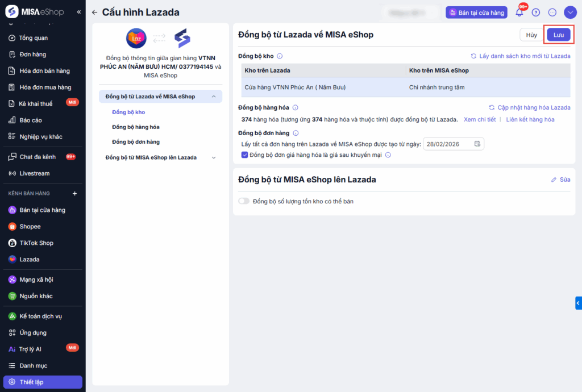This screenshot has height=392, width=582.
Task: Toggle Đồng bộ số lượng tồn kho switch
Action: tap(244, 201)
